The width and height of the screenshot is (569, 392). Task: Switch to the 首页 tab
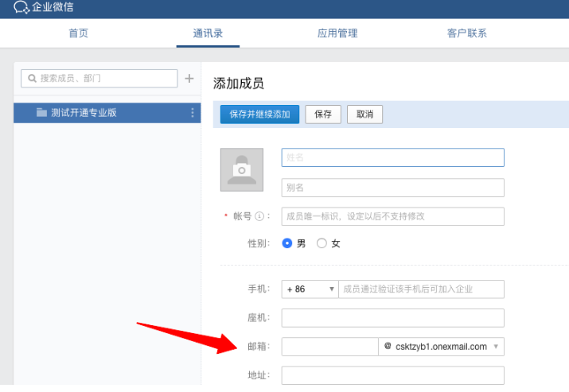click(x=79, y=33)
